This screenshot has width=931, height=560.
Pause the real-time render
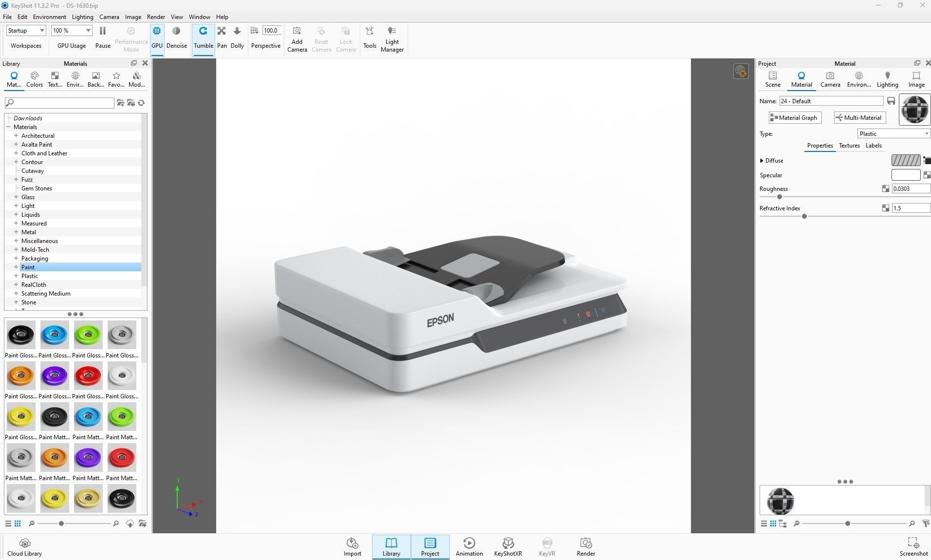pyautogui.click(x=103, y=37)
